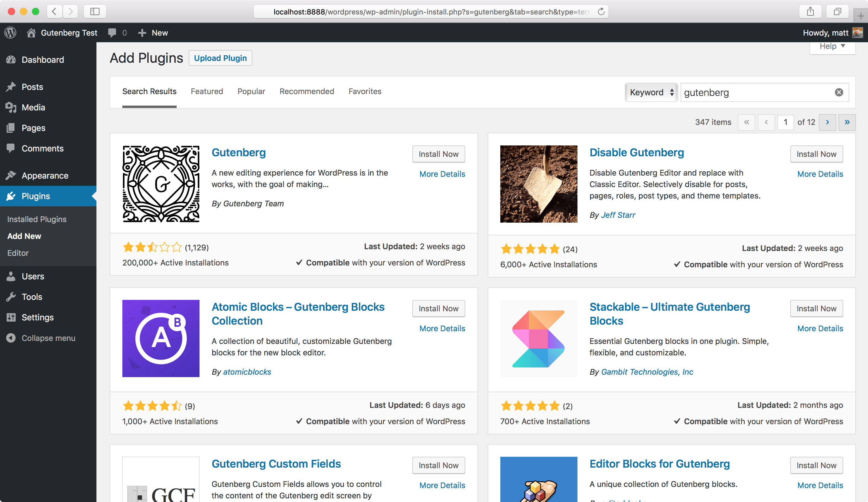The height and width of the screenshot is (502, 868).
Task: Expand the Help panel
Action: pyautogui.click(x=832, y=46)
